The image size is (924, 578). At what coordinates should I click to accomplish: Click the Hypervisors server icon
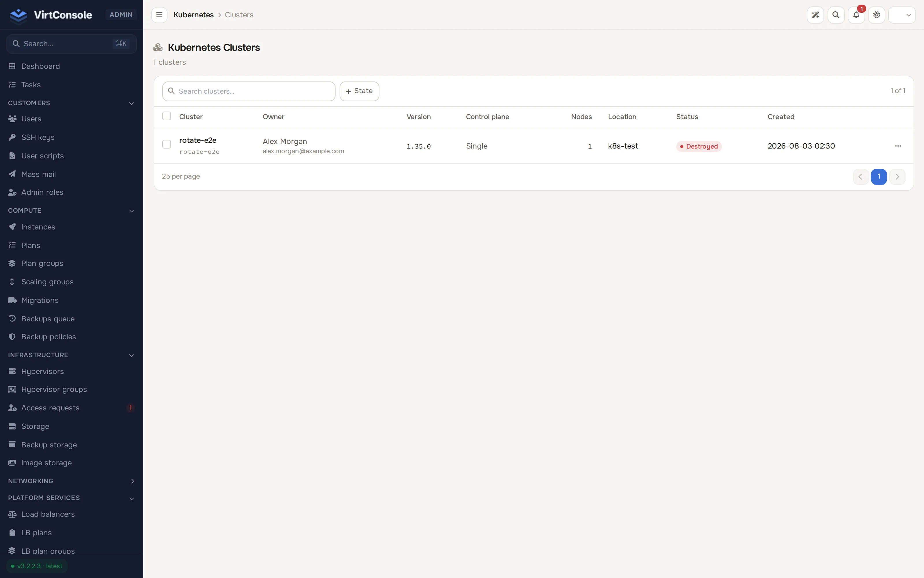pos(12,371)
